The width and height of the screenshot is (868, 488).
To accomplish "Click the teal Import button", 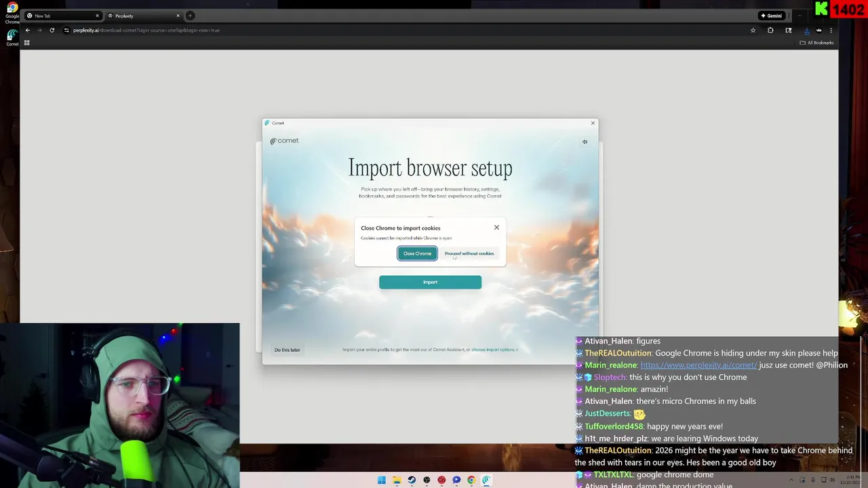I will (x=430, y=282).
